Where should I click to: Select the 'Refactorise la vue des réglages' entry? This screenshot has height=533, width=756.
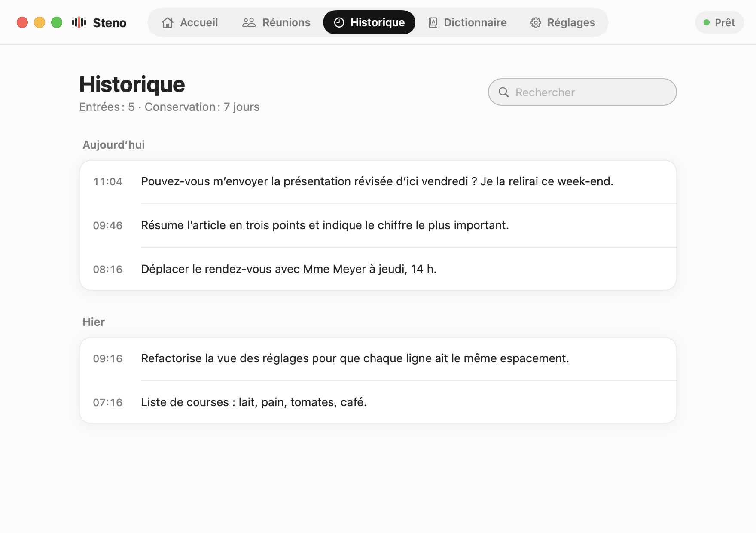378,358
